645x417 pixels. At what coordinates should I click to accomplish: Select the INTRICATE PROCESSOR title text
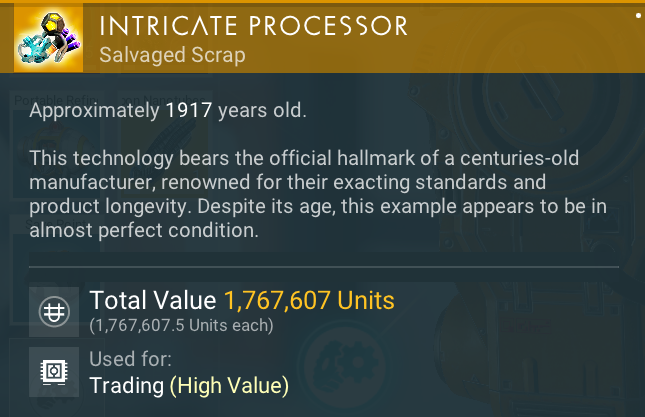click(254, 25)
